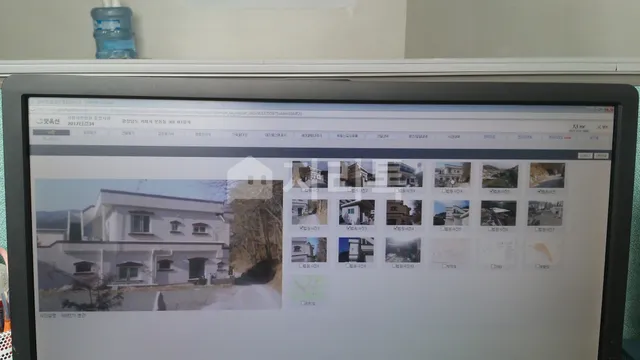The width and height of the screenshot is (640, 360).
Task: Select the white house under bright blue sky thumbnail
Action: click(451, 213)
